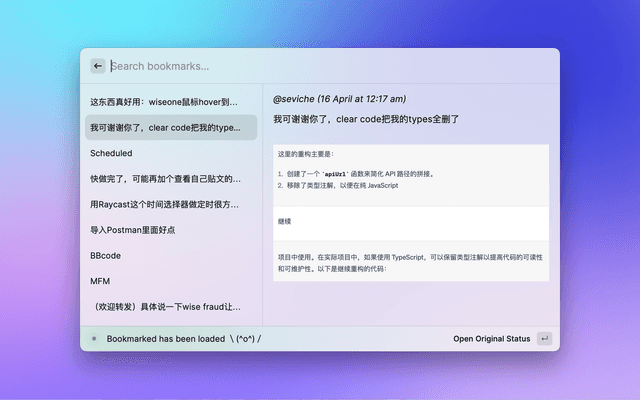Select the bookmark 我可谢谢你了 clear code

coord(166,127)
